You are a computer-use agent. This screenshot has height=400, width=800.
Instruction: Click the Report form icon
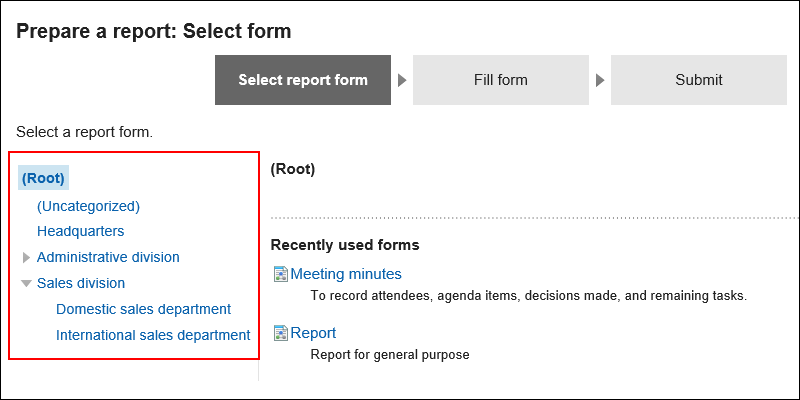(281, 334)
